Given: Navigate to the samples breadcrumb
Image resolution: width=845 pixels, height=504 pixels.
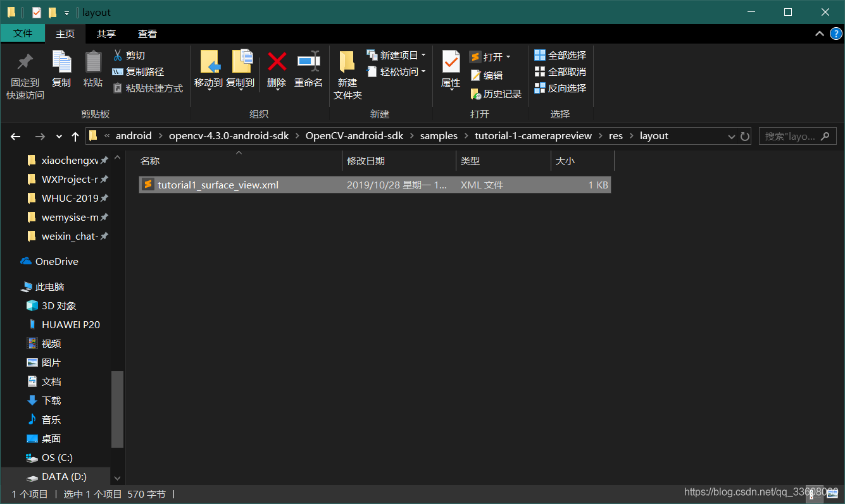Looking at the screenshot, I should [439, 136].
